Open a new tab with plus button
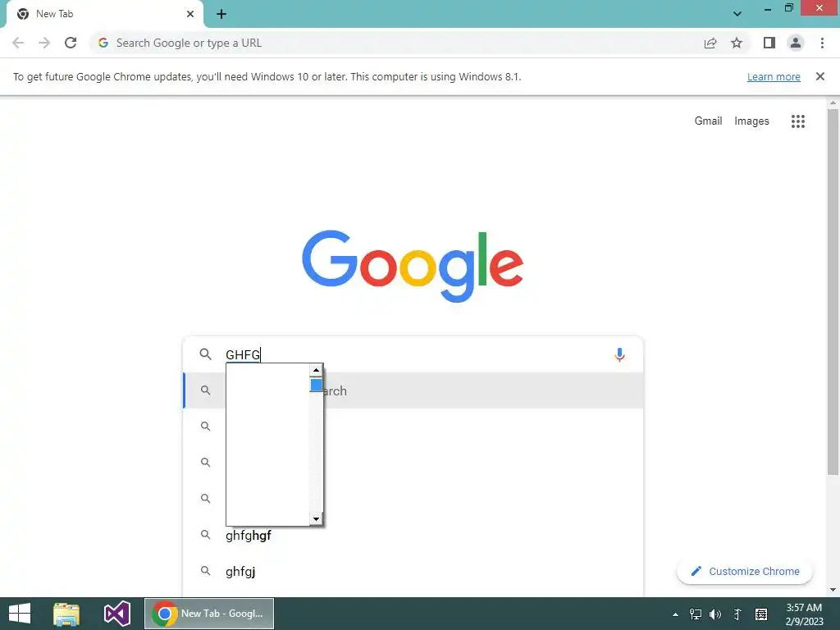Image resolution: width=840 pixels, height=630 pixels. [x=221, y=14]
